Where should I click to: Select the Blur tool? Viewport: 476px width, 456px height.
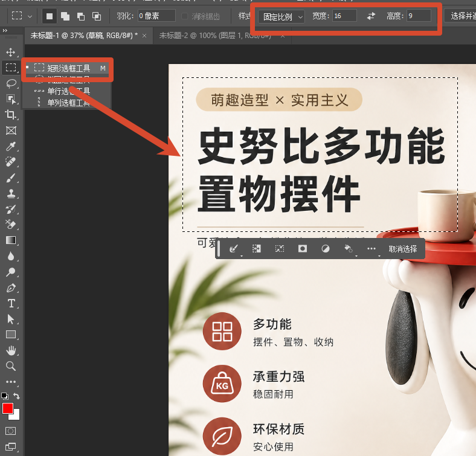[x=11, y=256]
